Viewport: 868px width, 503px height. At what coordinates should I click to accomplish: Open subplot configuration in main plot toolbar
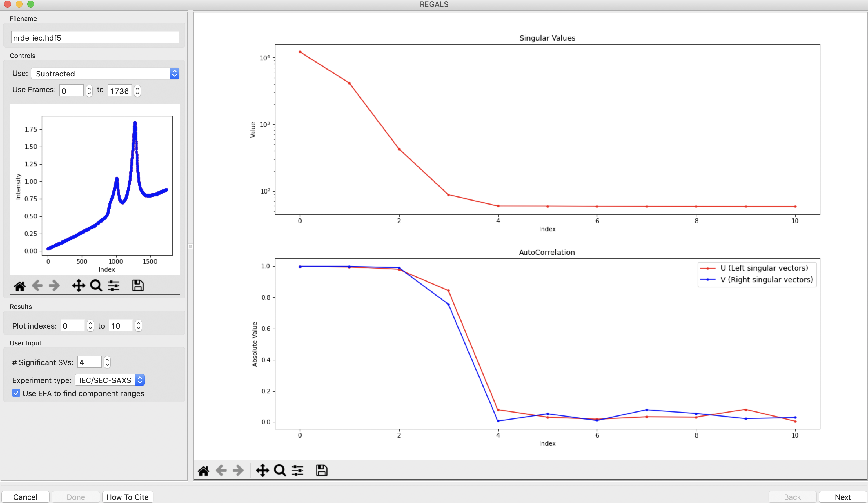click(x=298, y=470)
